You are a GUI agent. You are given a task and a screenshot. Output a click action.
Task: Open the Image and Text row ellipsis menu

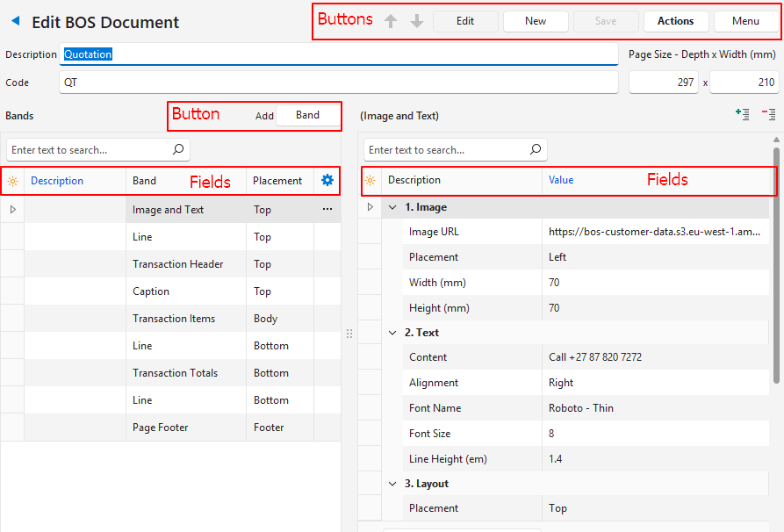(x=327, y=210)
